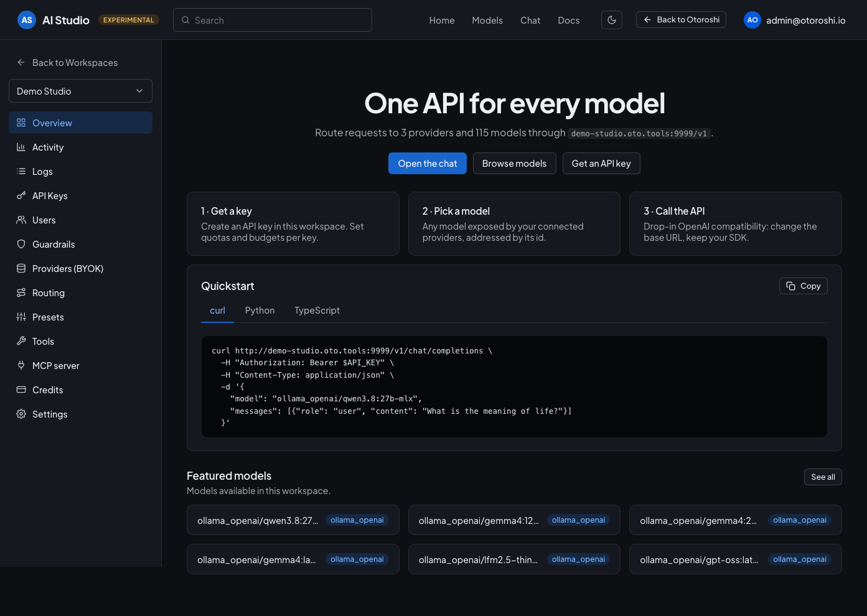867x616 pixels.
Task: Click the Activity chart icon
Action: coord(21,147)
